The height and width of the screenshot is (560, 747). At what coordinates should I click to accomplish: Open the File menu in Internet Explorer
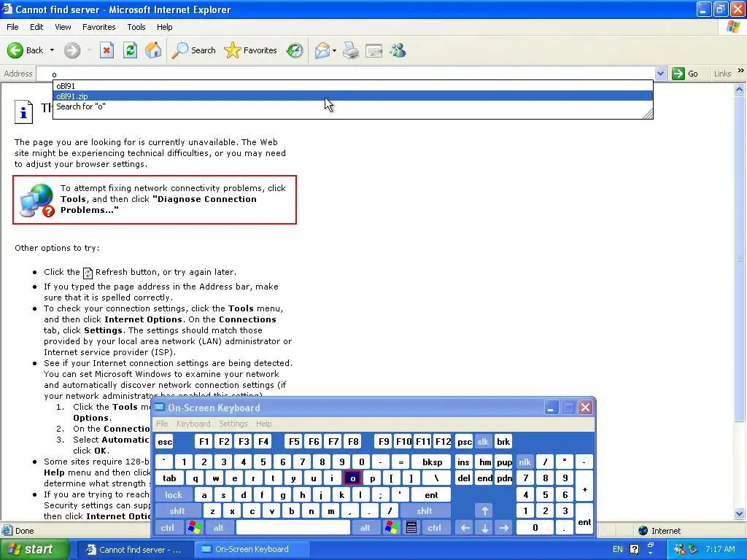coord(12,27)
